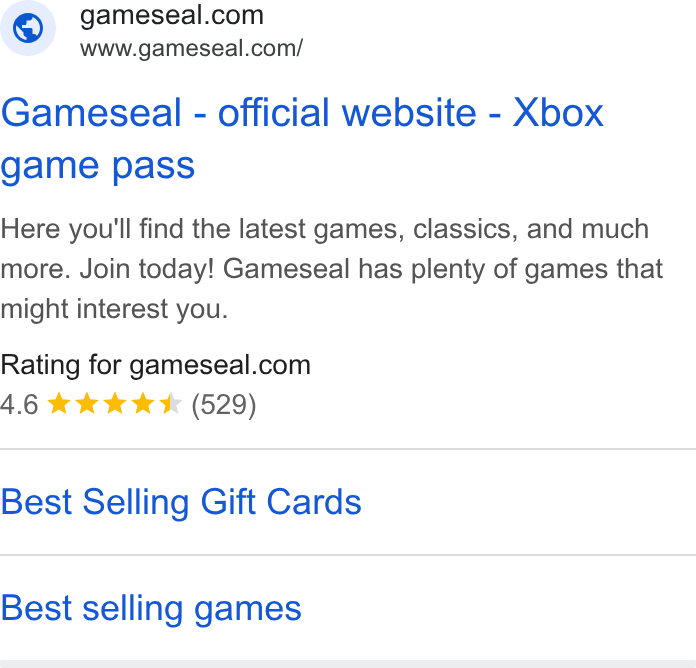Click the second gold rating star
This screenshot has width=696, height=668.
(x=87, y=403)
